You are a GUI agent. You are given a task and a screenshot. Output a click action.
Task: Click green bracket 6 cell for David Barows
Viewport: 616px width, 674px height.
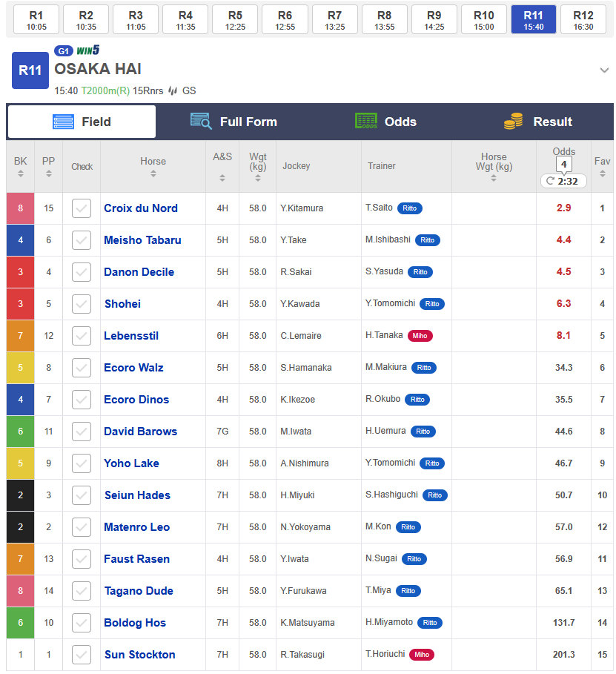tap(20, 431)
